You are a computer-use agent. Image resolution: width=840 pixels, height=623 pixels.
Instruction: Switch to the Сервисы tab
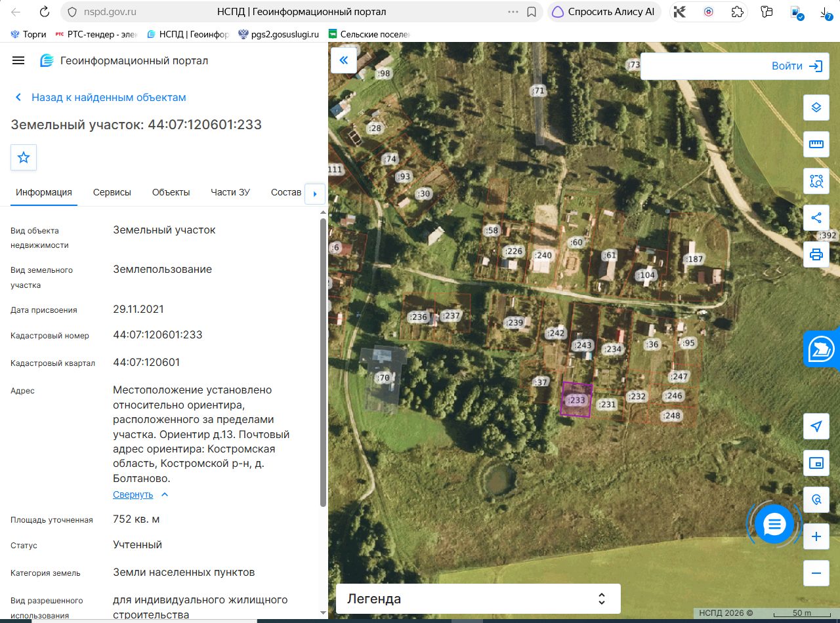[112, 192]
